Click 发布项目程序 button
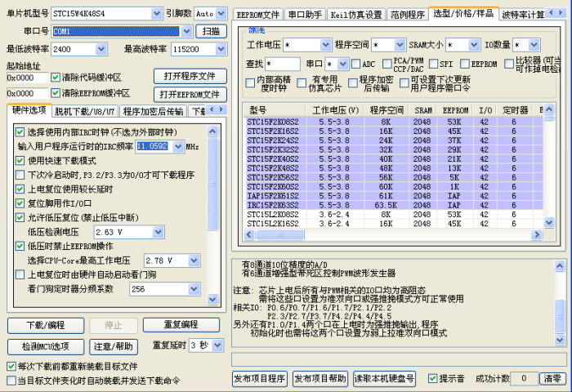Viewport: 572px width, 392px height. tap(260, 379)
